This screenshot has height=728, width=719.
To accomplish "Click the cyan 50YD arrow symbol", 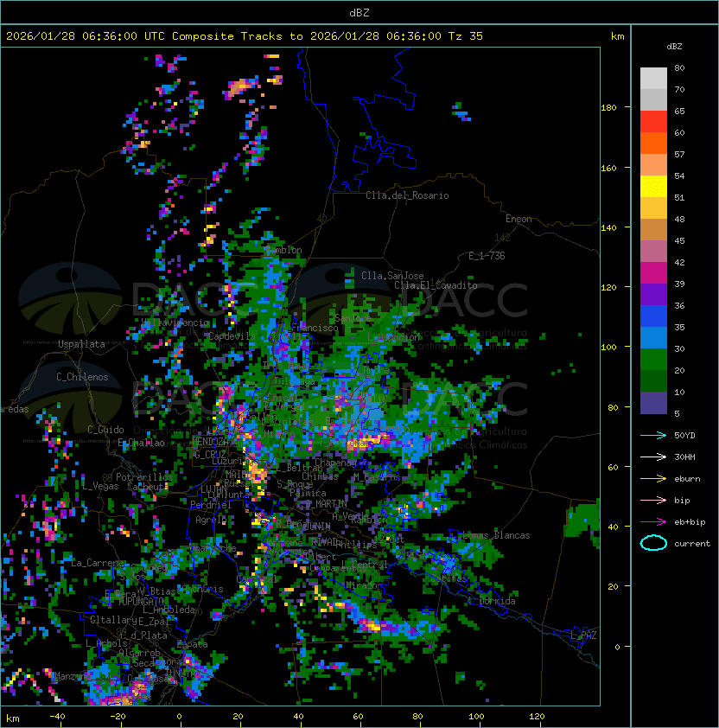I will [653, 435].
